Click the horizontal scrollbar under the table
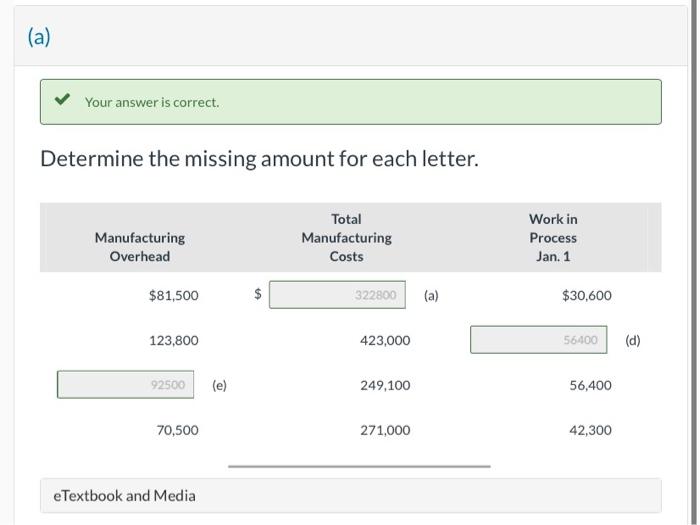The width and height of the screenshot is (700, 525). pyautogui.click(x=359, y=466)
